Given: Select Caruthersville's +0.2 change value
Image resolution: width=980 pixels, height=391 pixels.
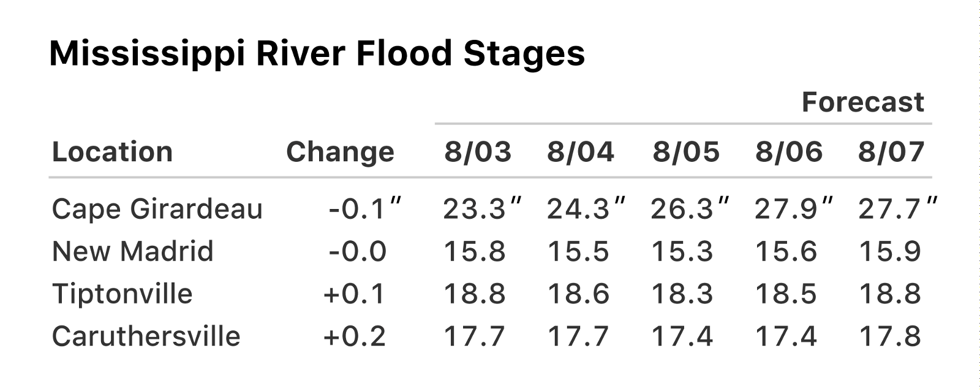Looking at the screenshot, I should [355, 336].
